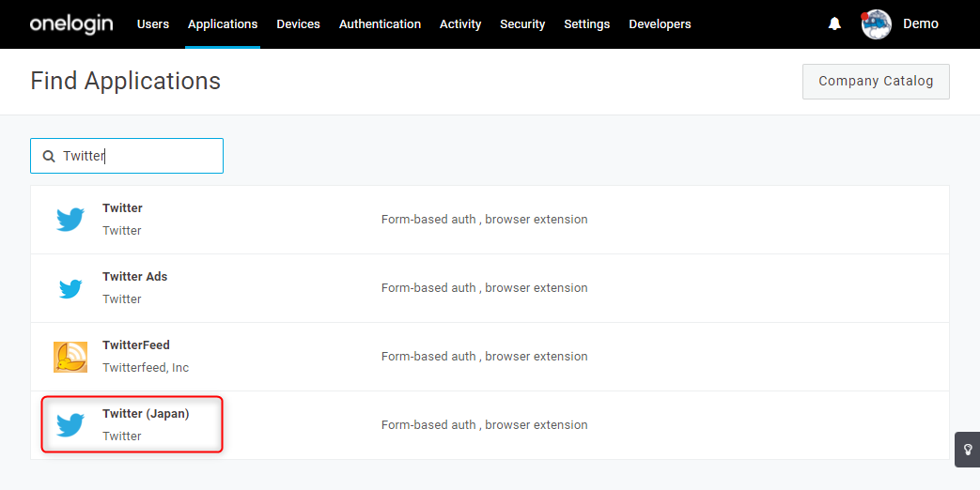
Task: Open the Security menu
Action: pyautogui.click(x=522, y=23)
